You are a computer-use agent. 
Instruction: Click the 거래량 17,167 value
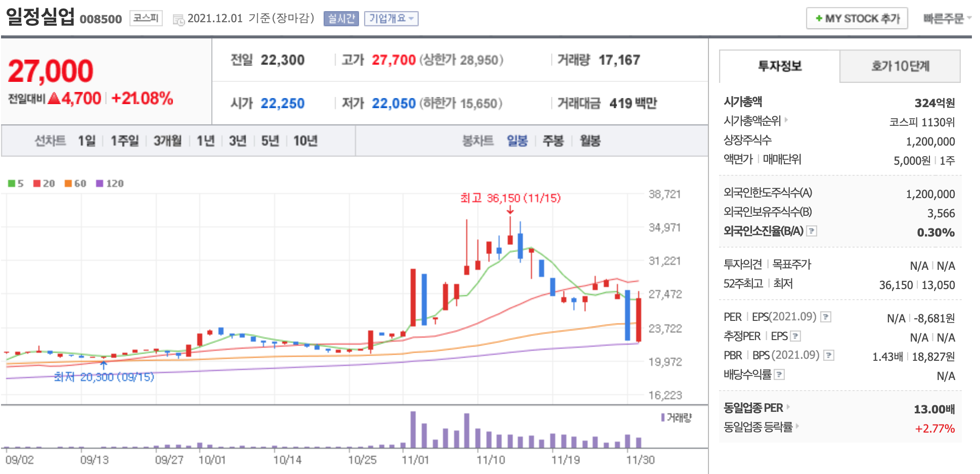tap(619, 60)
